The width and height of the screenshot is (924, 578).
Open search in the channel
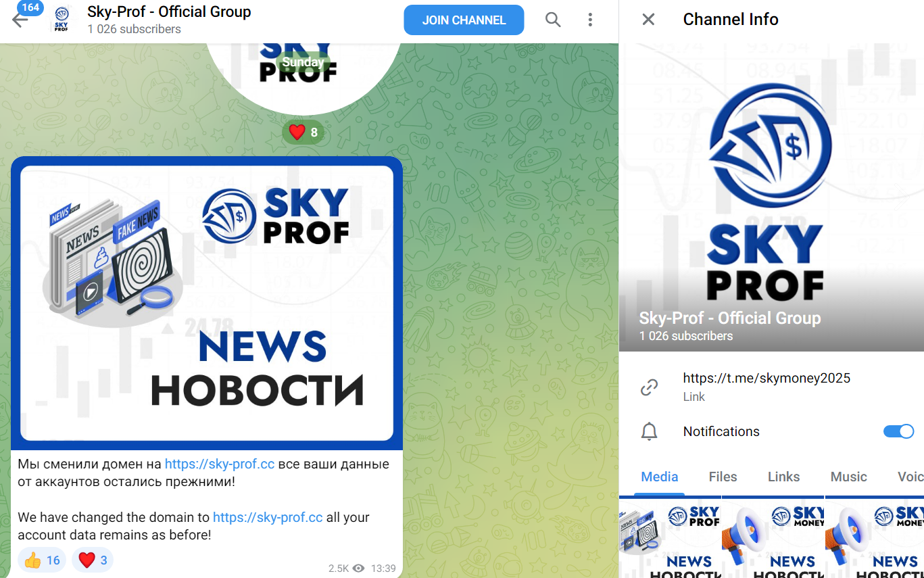(x=553, y=20)
